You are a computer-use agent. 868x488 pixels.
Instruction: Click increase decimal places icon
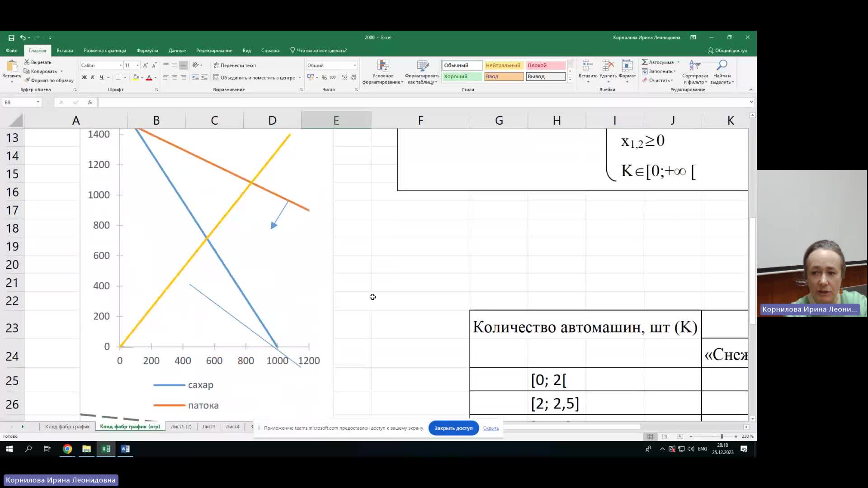coord(344,77)
